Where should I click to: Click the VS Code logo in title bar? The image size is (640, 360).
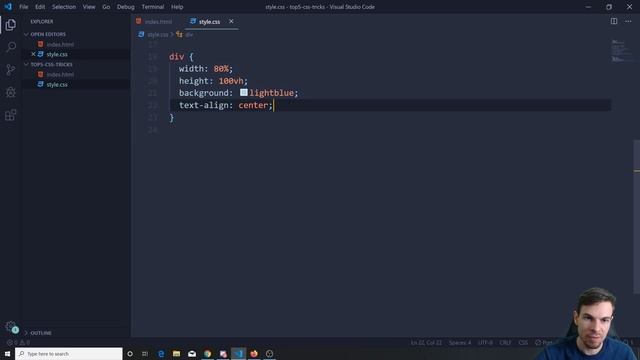(8, 7)
